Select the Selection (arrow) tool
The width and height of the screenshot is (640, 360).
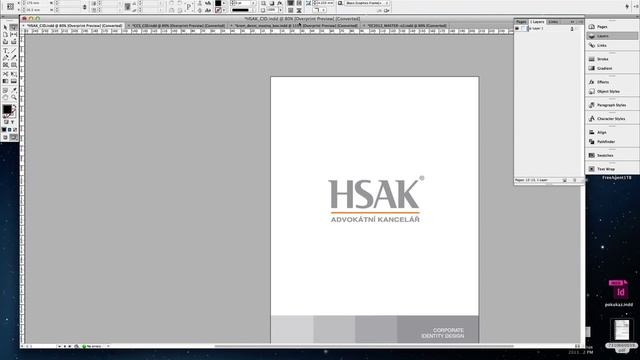5,27
